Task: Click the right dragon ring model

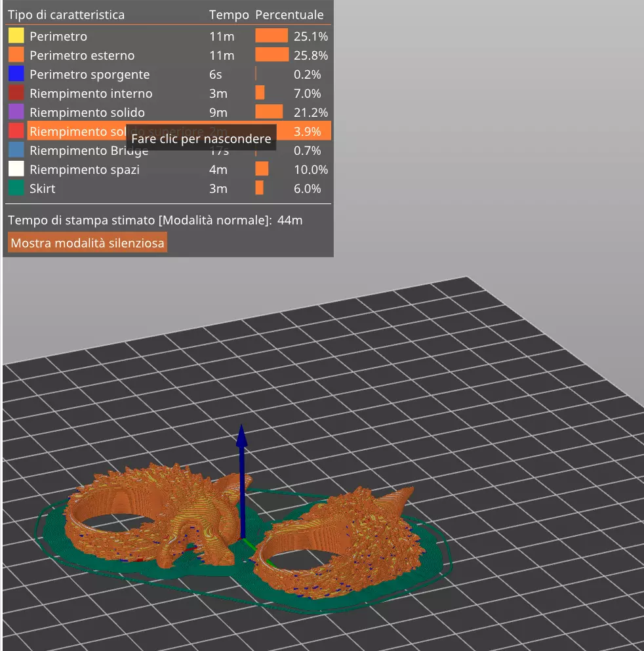Action: (338, 544)
